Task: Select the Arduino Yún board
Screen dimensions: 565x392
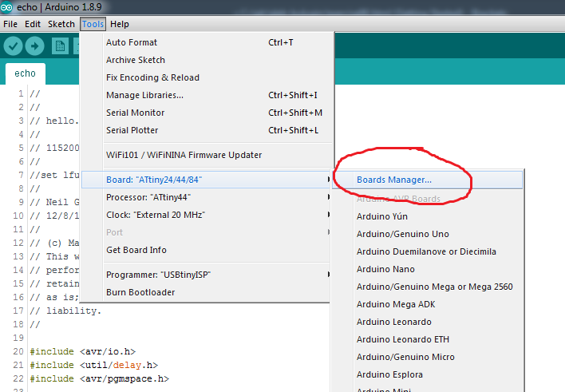Action: pos(428,216)
